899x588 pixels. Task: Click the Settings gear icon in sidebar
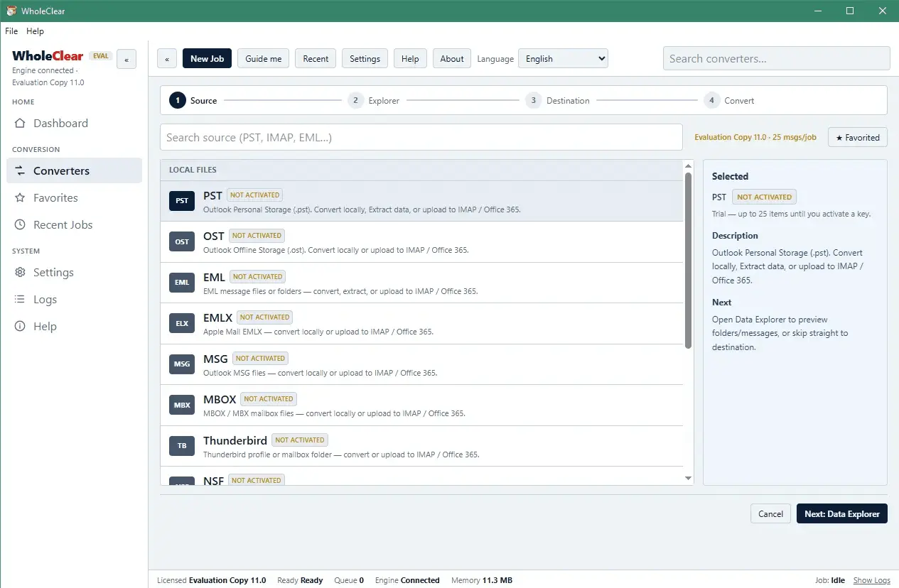pos(20,273)
